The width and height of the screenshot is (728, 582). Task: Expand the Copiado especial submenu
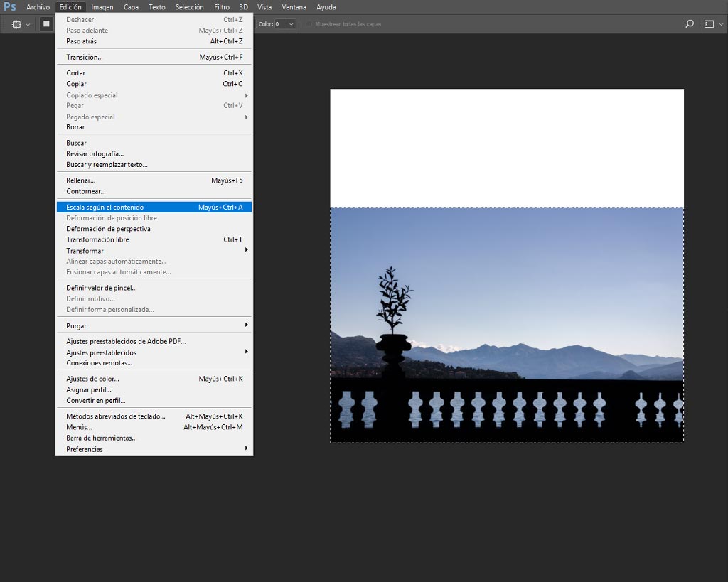coord(154,95)
